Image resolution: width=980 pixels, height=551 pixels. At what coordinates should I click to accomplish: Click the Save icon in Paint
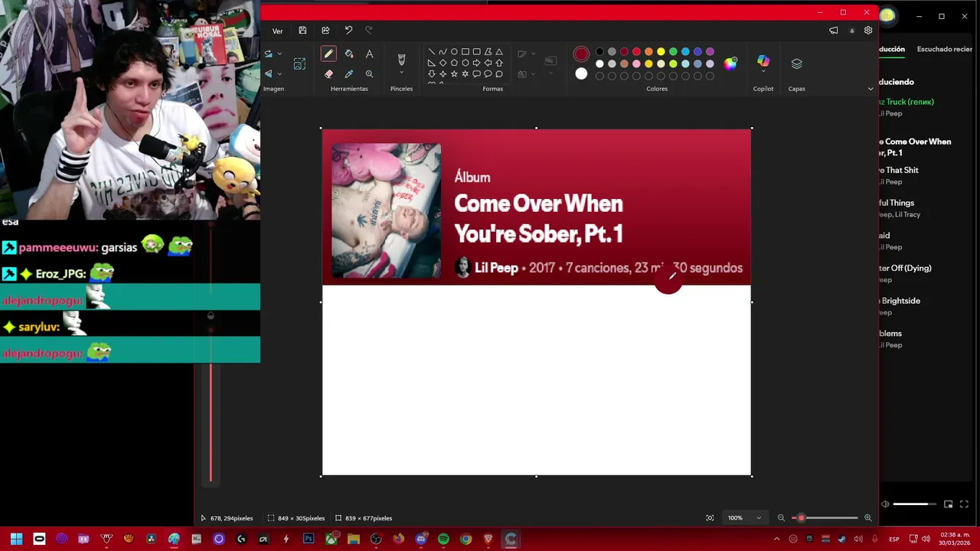pos(302,31)
